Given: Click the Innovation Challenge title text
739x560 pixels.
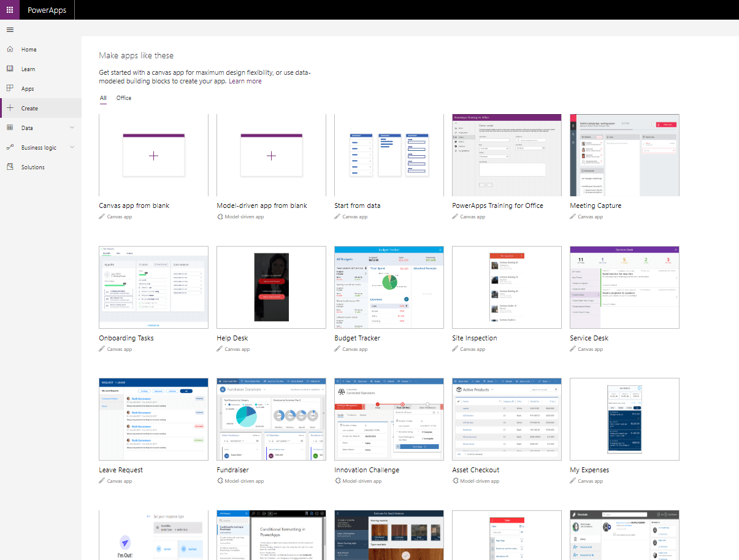Looking at the screenshot, I should [x=367, y=470].
